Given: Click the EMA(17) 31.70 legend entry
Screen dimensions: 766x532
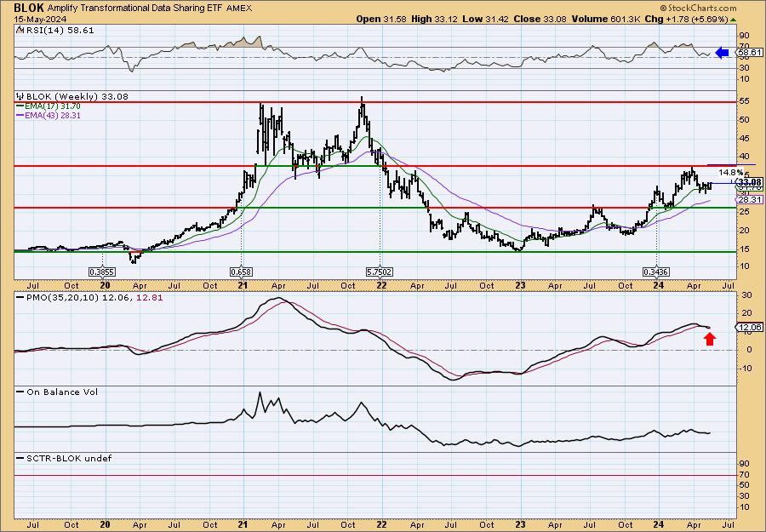Looking at the screenshot, I should pos(49,106).
